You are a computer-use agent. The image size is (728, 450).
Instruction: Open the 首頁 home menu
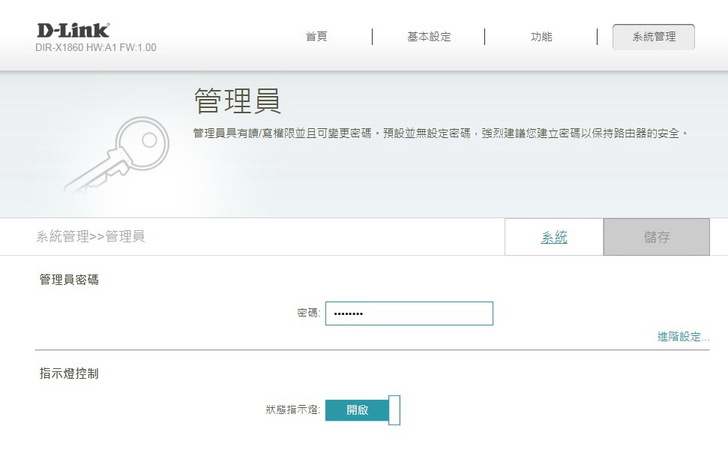[316, 37]
